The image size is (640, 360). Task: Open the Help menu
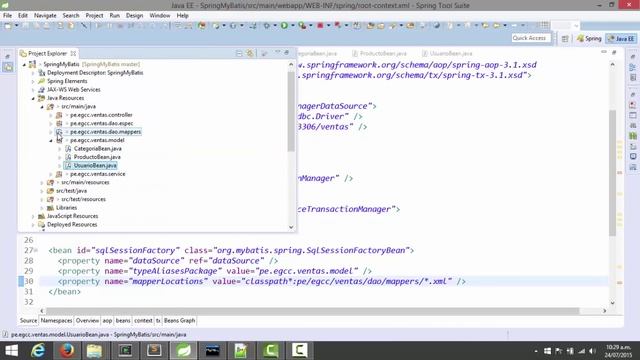click(182, 15)
